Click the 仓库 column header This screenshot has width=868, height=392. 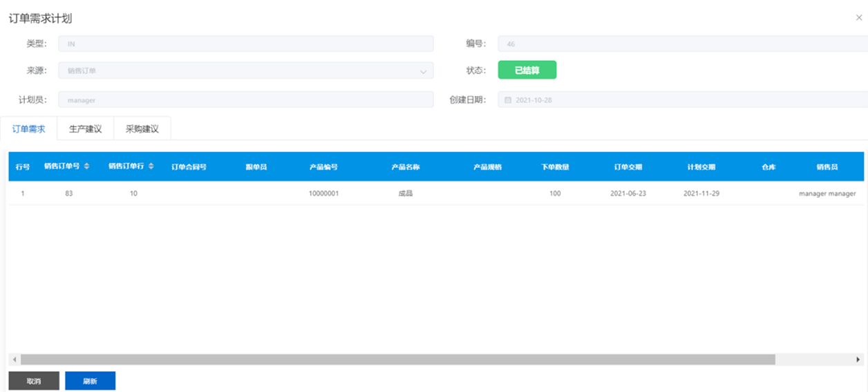coord(768,167)
